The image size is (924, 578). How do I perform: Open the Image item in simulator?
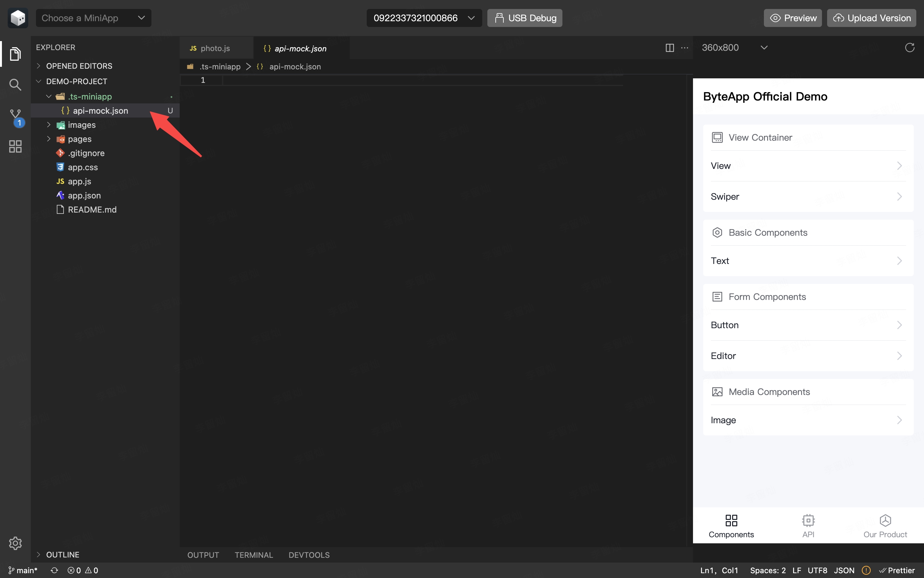click(x=808, y=420)
